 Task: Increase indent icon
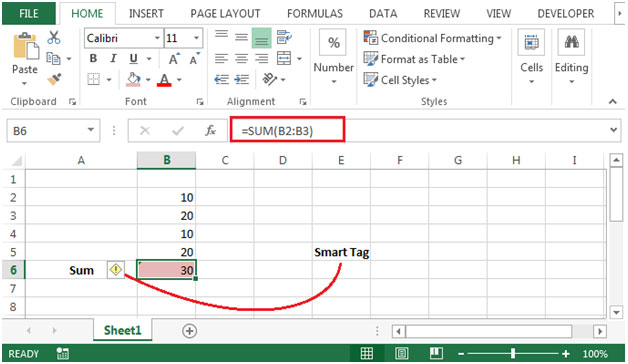coord(242,79)
